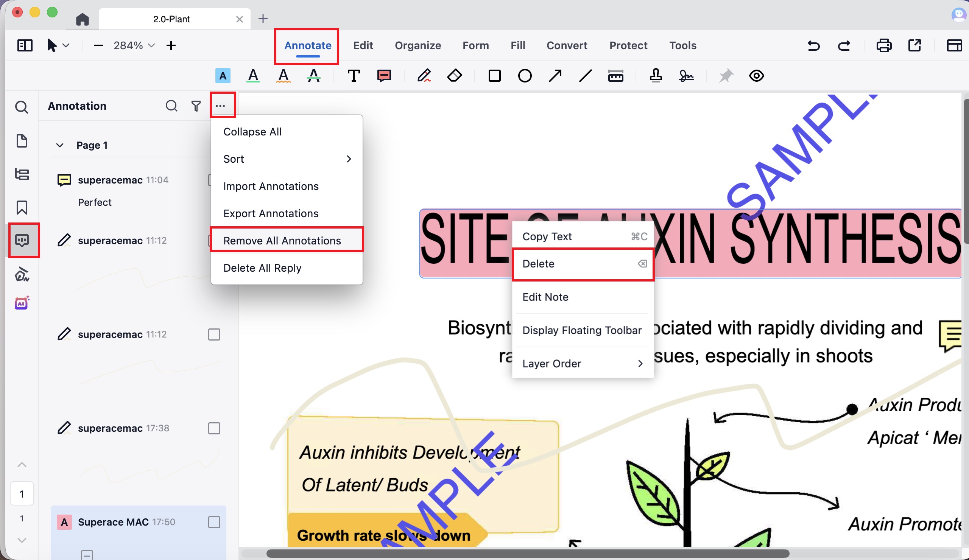Search within annotations list
This screenshot has height=560, width=969.
(x=171, y=106)
